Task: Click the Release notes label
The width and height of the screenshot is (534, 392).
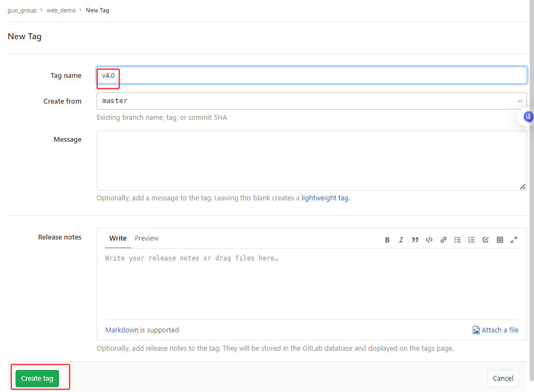Action: [60, 237]
